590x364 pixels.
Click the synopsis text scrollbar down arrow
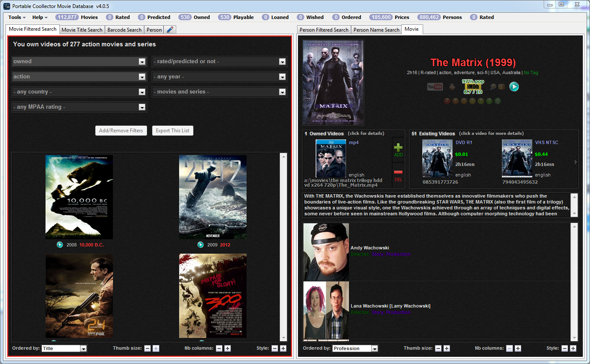tap(574, 214)
